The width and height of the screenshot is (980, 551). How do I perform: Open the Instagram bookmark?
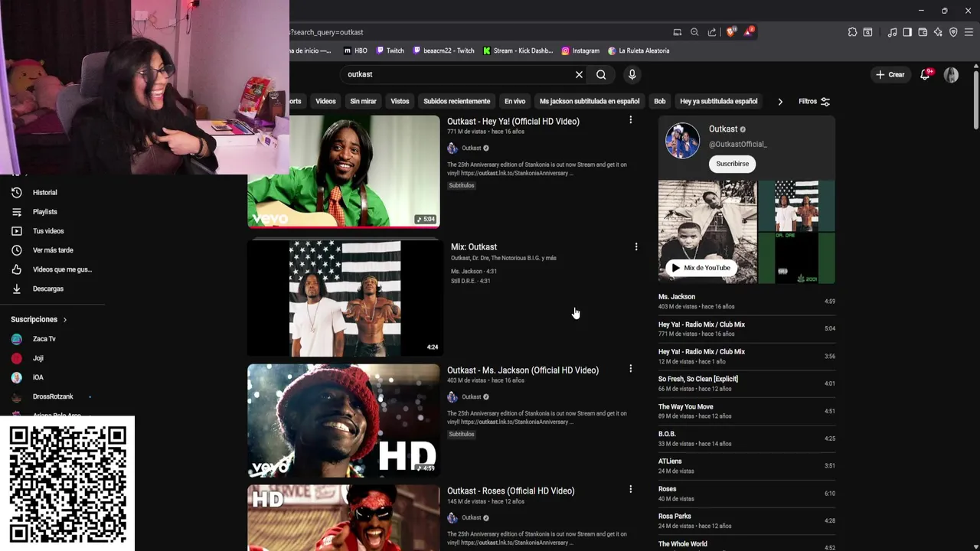[580, 51]
